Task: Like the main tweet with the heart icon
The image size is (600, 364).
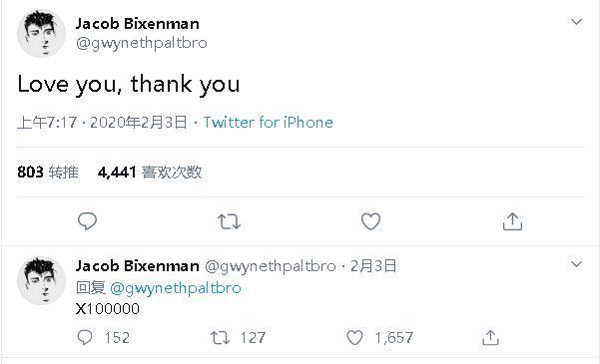Action: point(370,221)
